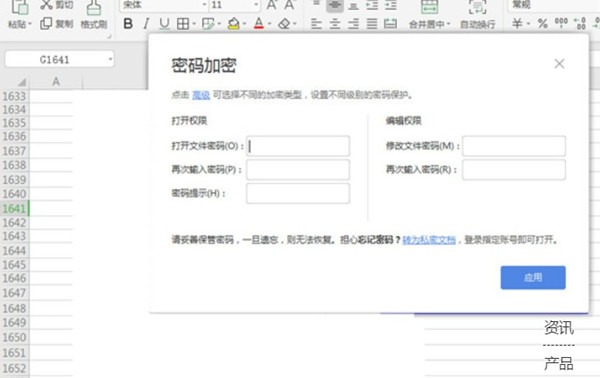Align text center horizontally icon
The width and height of the screenshot is (600, 378).
335,24
